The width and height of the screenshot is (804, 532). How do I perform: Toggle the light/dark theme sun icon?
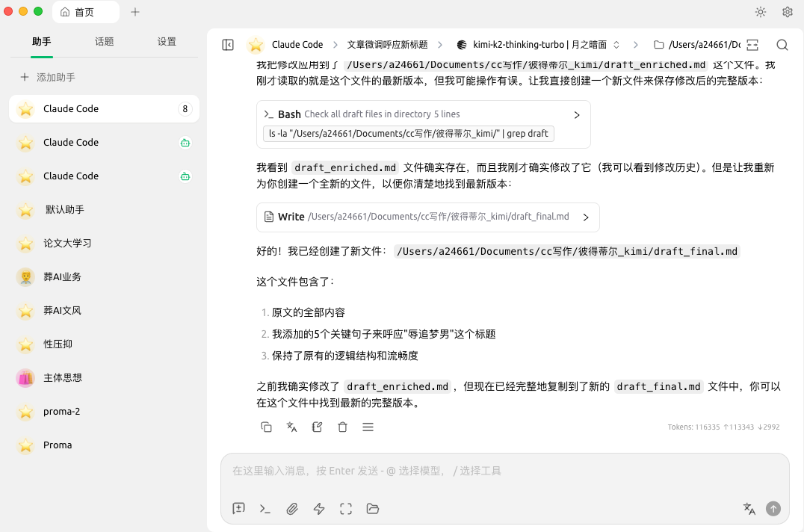761,12
